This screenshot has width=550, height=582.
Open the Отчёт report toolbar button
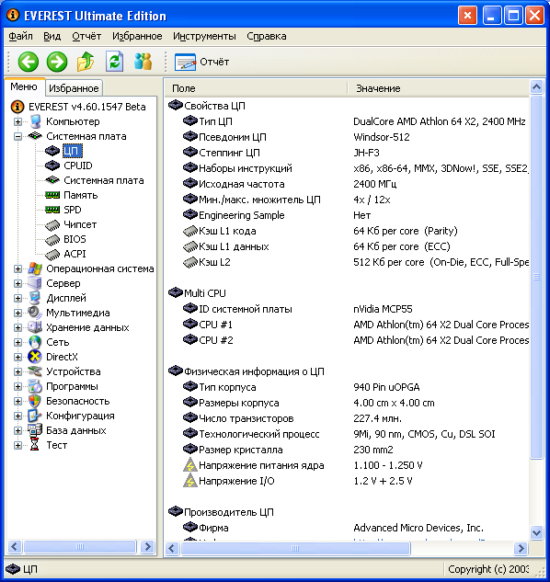click(x=202, y=62)
